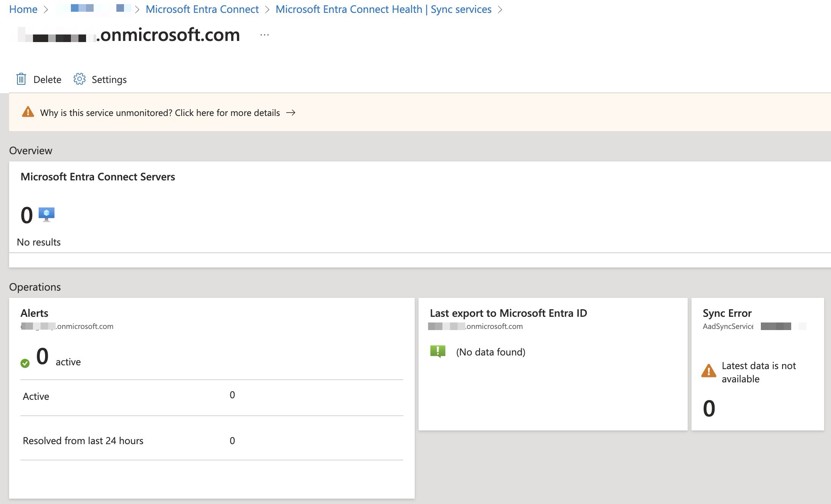Click the green exclamation icon by No data found
The image size is (831, 504).
438,351
